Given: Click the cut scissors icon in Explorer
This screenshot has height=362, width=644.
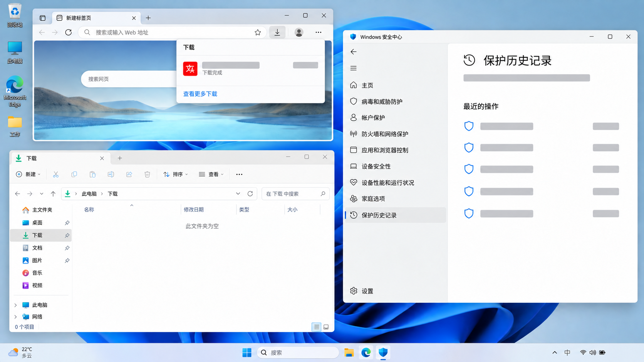Looking at the screenshot, I should 56,174.
